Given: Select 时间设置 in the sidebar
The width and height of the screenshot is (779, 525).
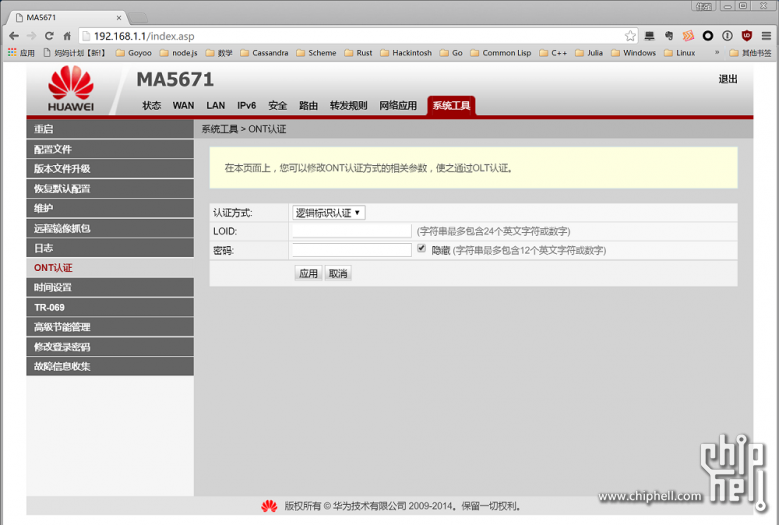Looking at the screenshot, I should click(x=110, y=288).
